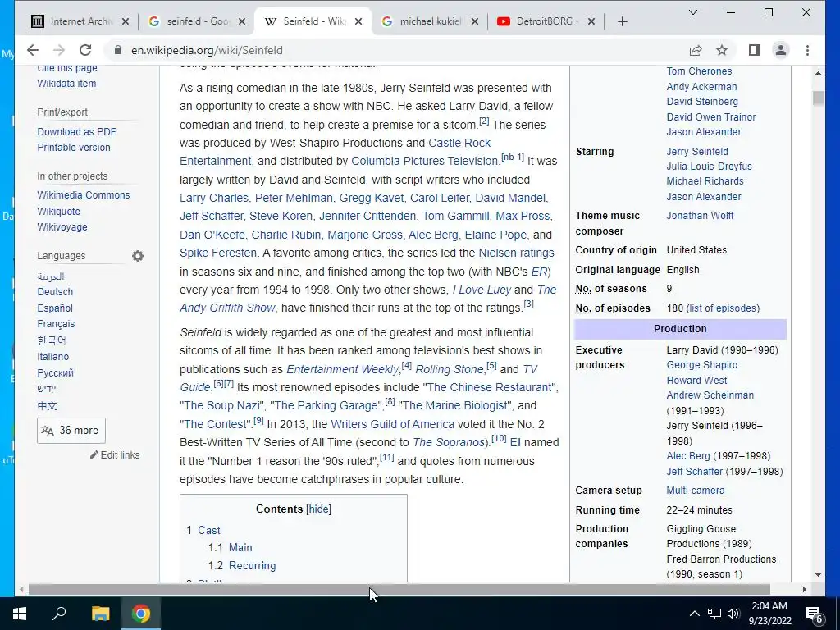Open Julia Louis-Dreyfus infobox link
This screenshot has height=630, width=840.
point(710,167)
